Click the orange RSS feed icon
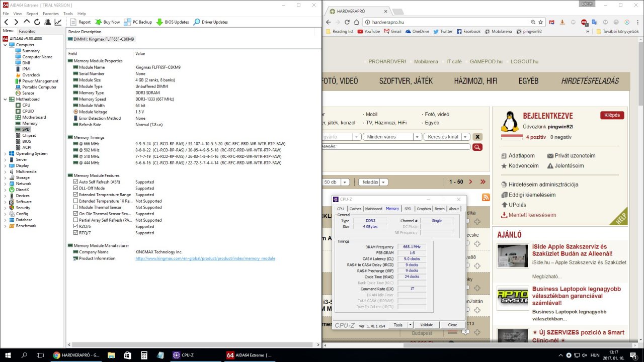Screen dimensions: 644x362 click(x=486, y=198)
